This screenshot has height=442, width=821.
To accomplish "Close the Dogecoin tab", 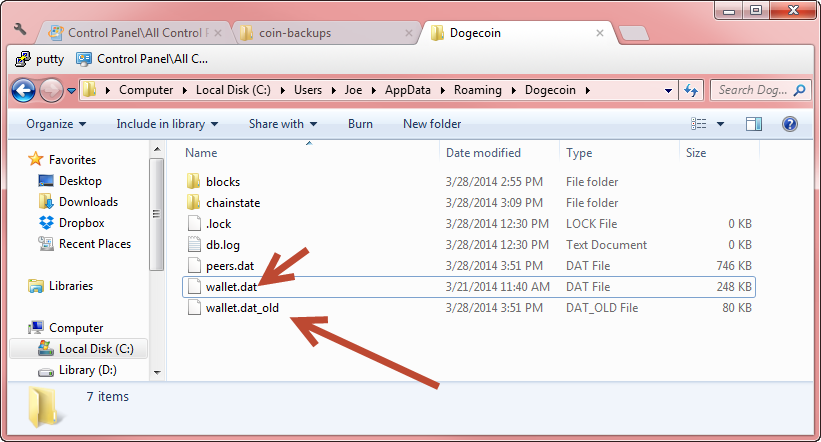I will click(x=600, y=33).
